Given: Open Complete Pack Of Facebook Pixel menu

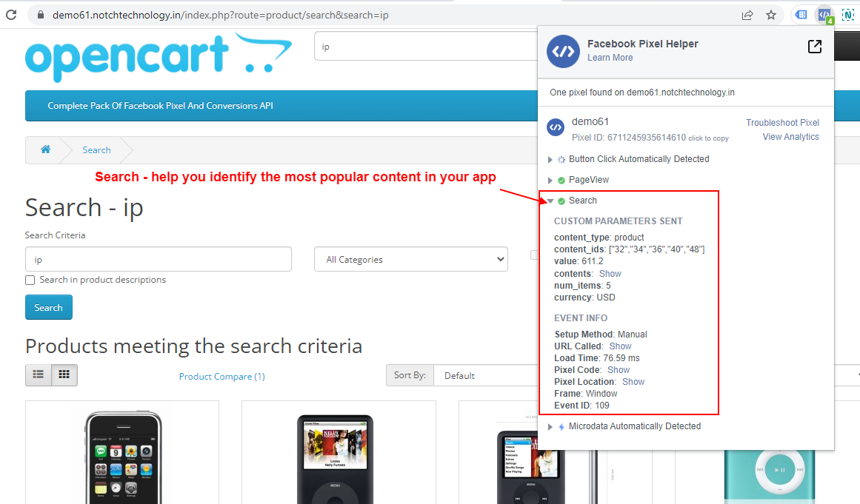Looking at the screenshot, I should click(x=160, y=106).
